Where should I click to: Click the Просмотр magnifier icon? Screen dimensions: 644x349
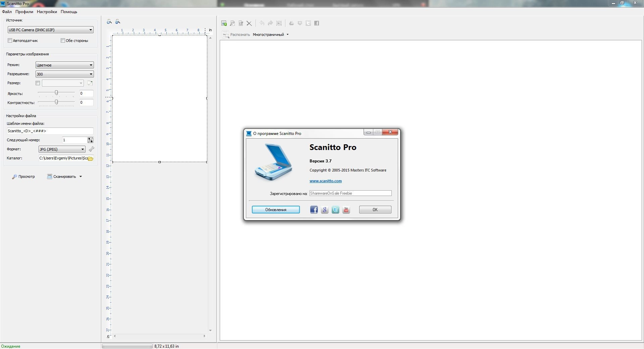click(x=14, y=177)
